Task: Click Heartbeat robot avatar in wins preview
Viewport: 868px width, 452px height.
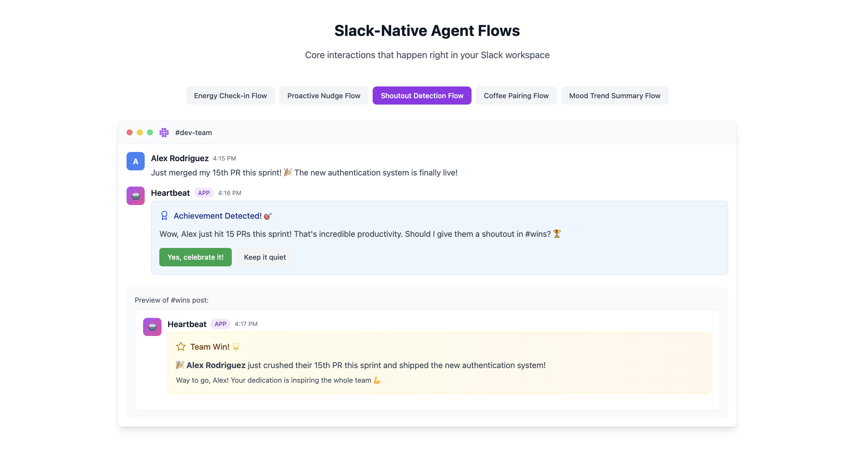Action: coord(152,327)
